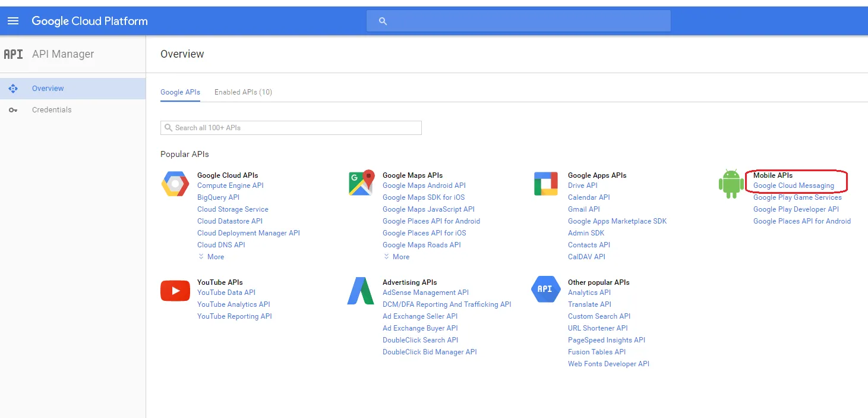The height and width of the screenshot is (418, 868).
Task: Open Cloud Datastore API link
Action: 230,221
